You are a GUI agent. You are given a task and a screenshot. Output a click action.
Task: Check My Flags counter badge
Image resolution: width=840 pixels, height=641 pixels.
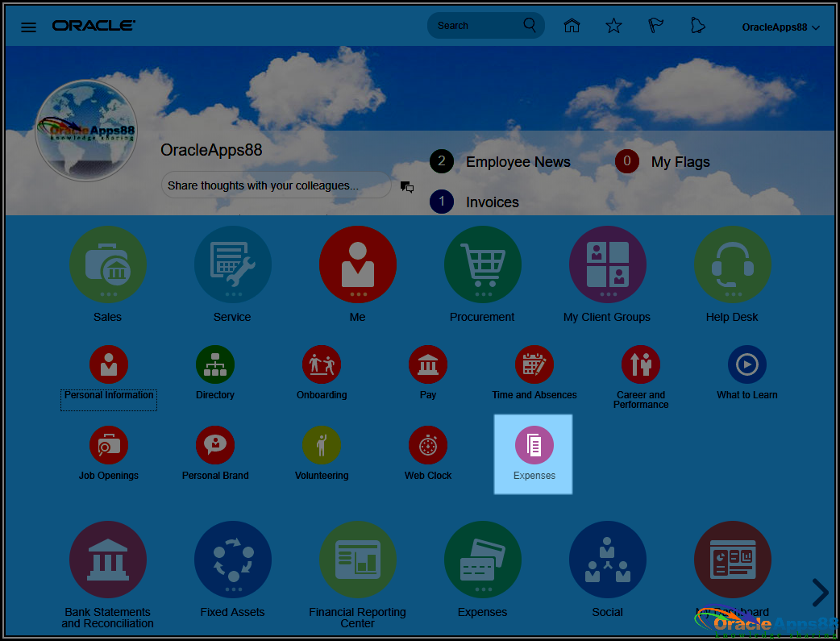click(626, 161)
